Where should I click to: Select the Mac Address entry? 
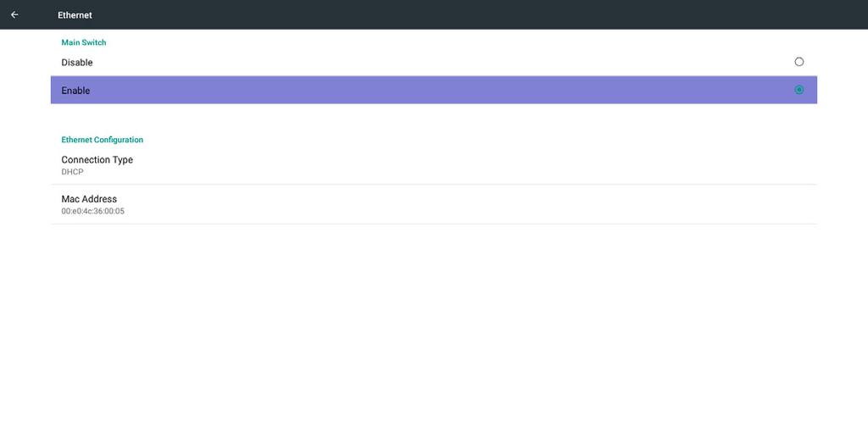pyautogui.click(x=433, y=204)
